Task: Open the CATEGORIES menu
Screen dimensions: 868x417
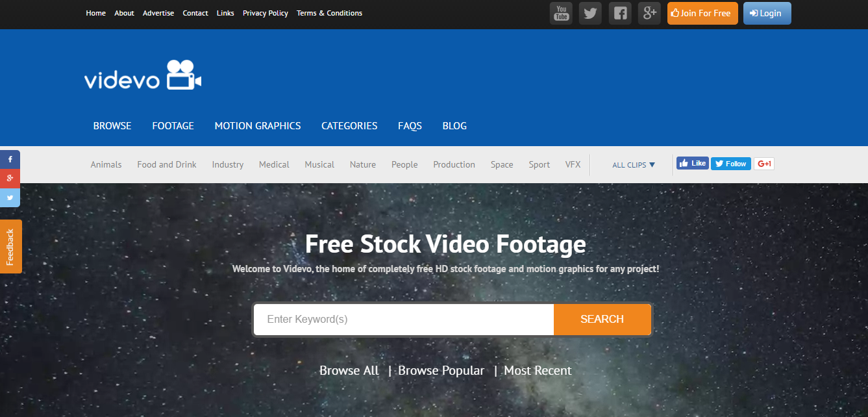Action: [349, 126]
